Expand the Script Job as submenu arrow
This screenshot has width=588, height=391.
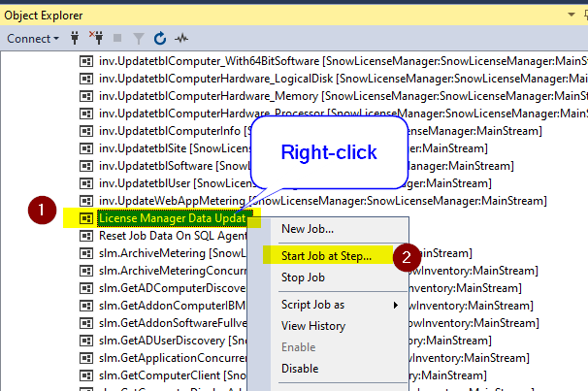point(396,306)
